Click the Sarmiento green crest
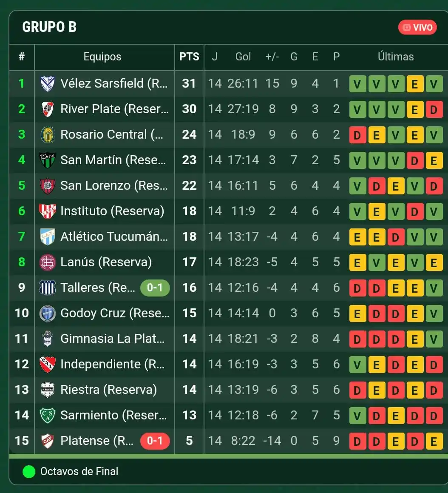This screenshot has height=493, width=448. [x=48, y=415]
